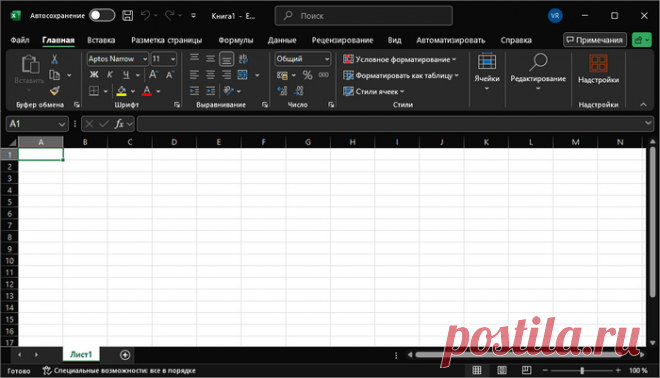Click the Save icon in title bar

[x=128, y=16]
